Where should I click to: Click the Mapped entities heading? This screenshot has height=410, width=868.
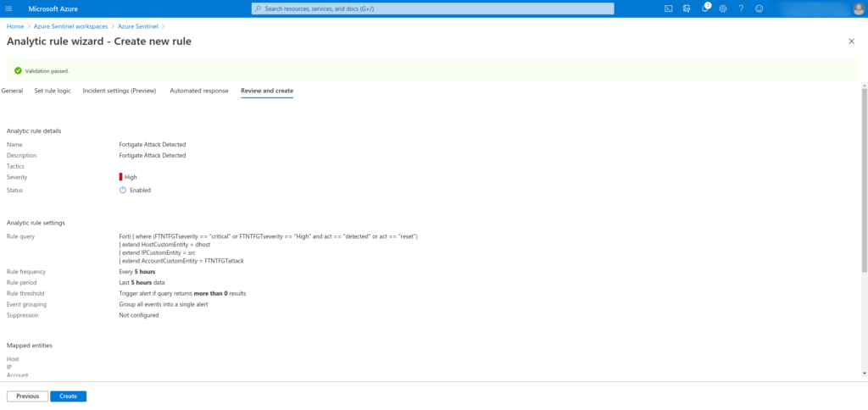coord(30,346)
